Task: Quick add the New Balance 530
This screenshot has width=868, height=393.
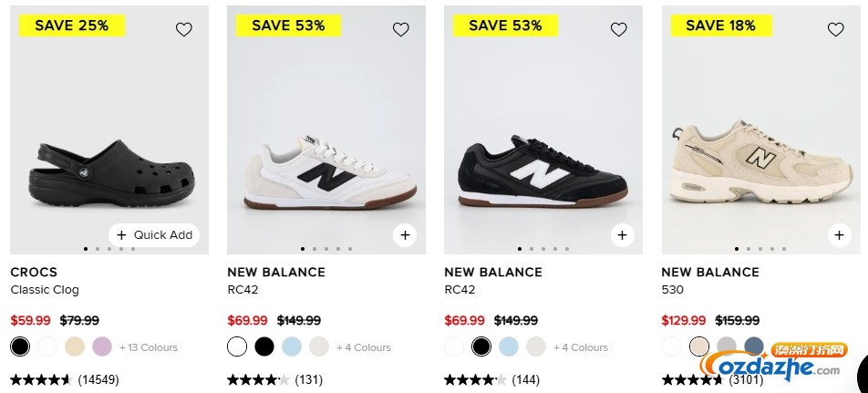Action: [839, 235]
